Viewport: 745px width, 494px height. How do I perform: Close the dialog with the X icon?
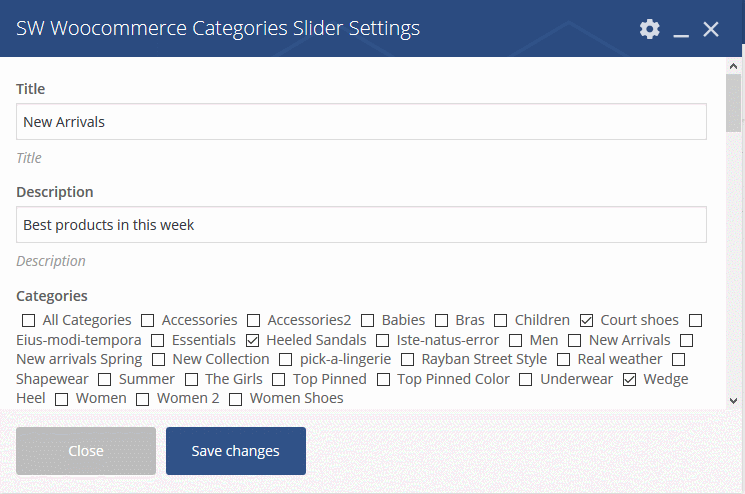point(711,29)
